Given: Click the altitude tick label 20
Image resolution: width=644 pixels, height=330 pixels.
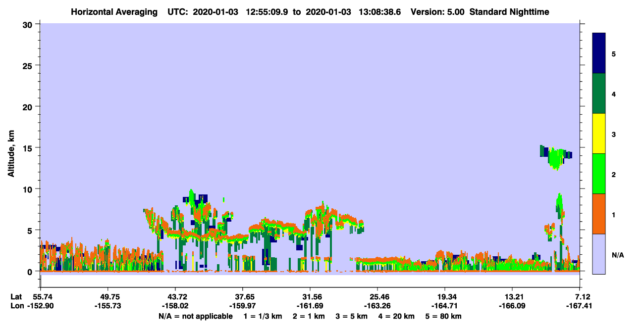Looking at the screenshot, I should point(29,107).
